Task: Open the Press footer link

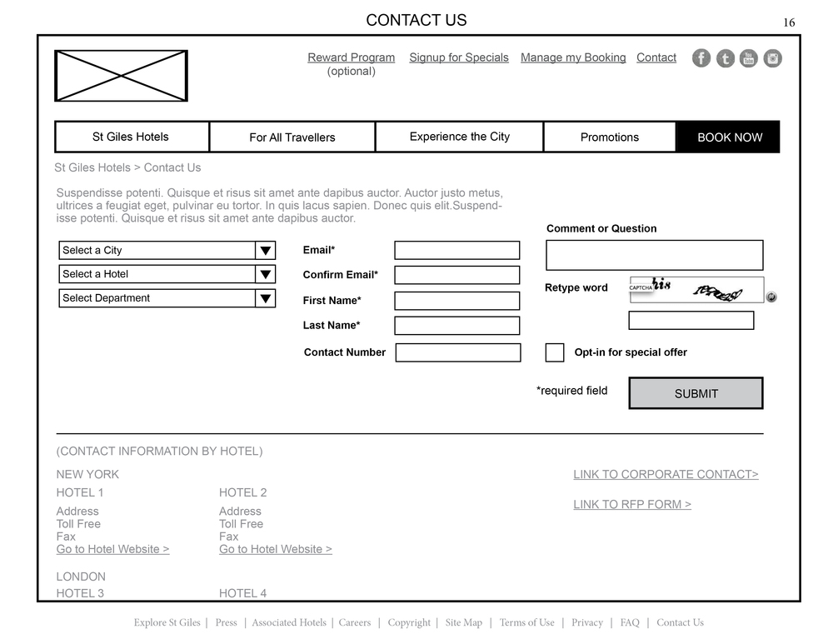Action: click(226, 622)
